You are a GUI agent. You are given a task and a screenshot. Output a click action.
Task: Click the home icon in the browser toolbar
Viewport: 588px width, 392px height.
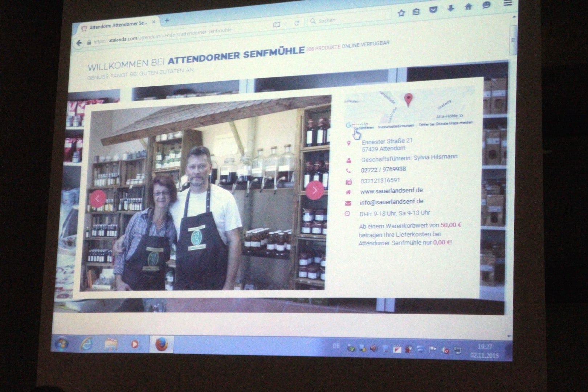pos(468,7)
